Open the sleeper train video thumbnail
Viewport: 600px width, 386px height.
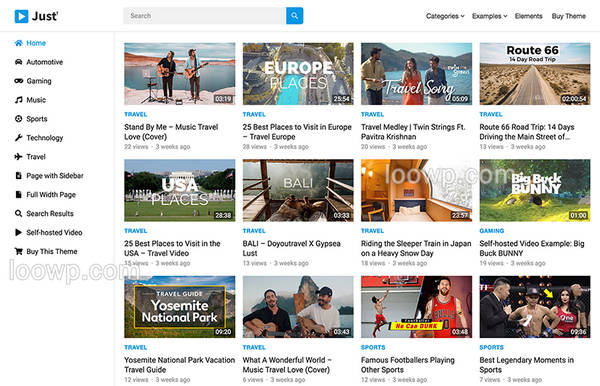[x=416, y=190]
